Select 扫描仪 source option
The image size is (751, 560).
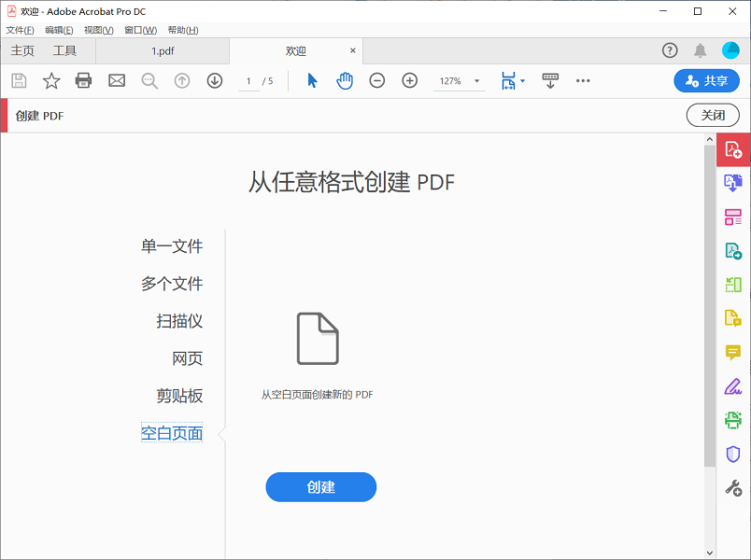pyautogui.click(x=179, y=321)
